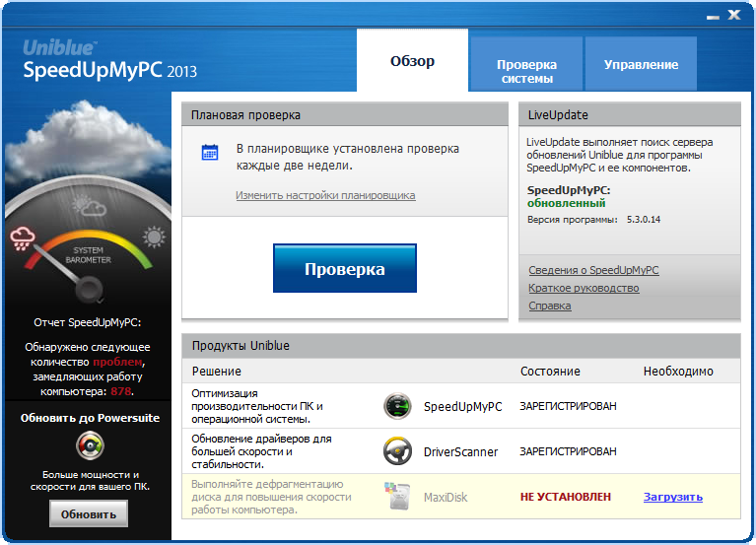The width and height of the screenshot is (756, 545).
Task: Click the SpeedUpMyPC product icon
Action: click(397, 406)
